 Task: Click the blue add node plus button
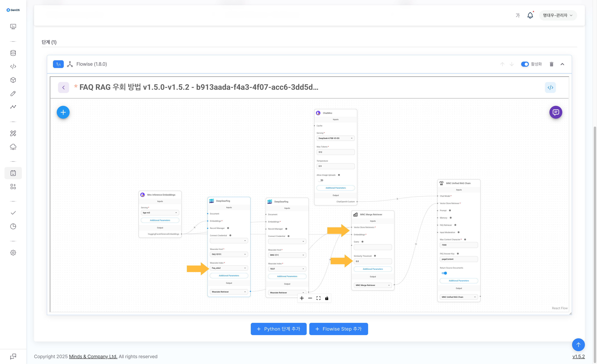tap(63, 112)
